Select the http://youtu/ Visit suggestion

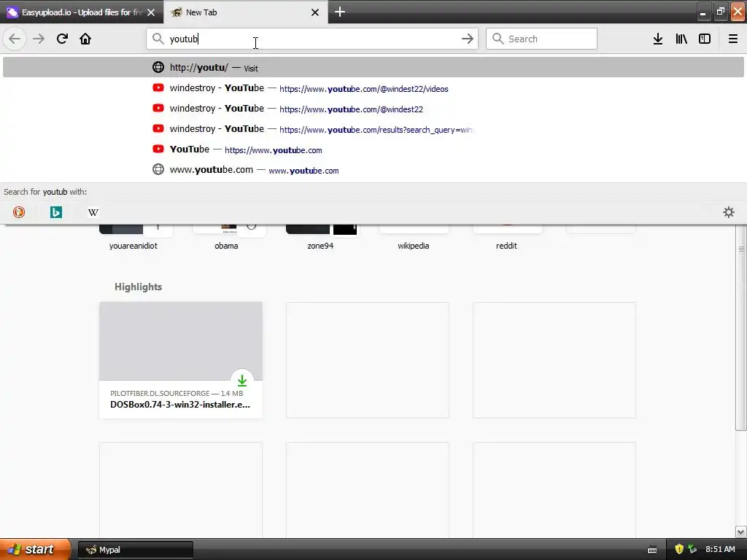373,68
